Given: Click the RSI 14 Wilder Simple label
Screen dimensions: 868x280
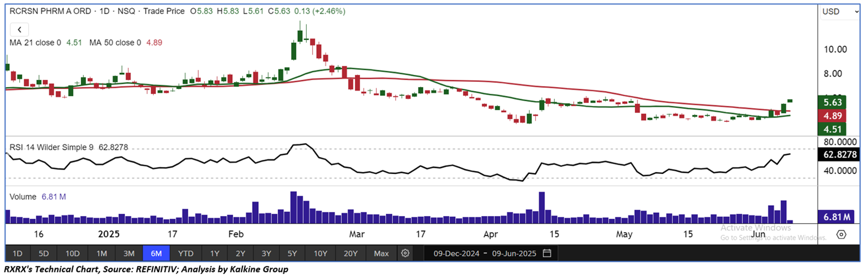Looking at the screenshot, I should (52, 147).
